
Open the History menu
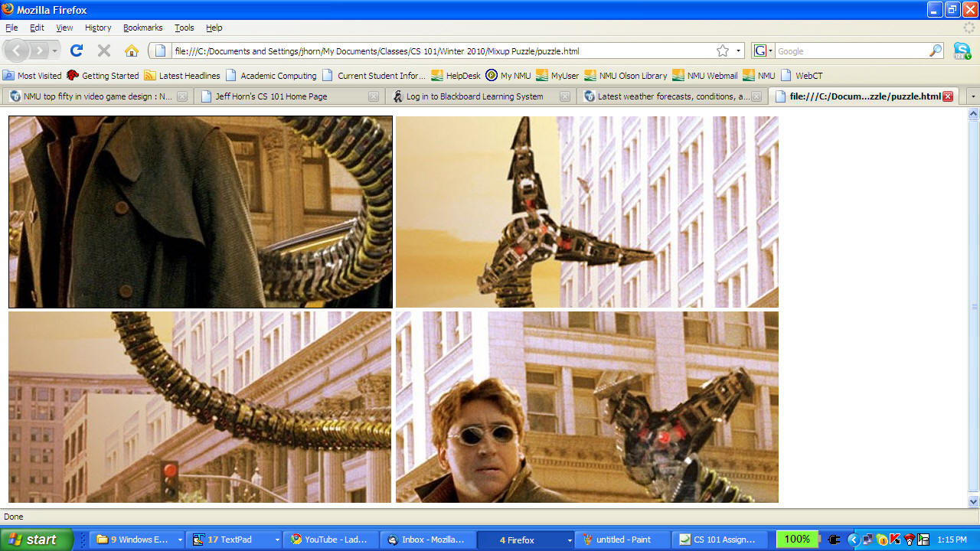(x=98, y=28)
